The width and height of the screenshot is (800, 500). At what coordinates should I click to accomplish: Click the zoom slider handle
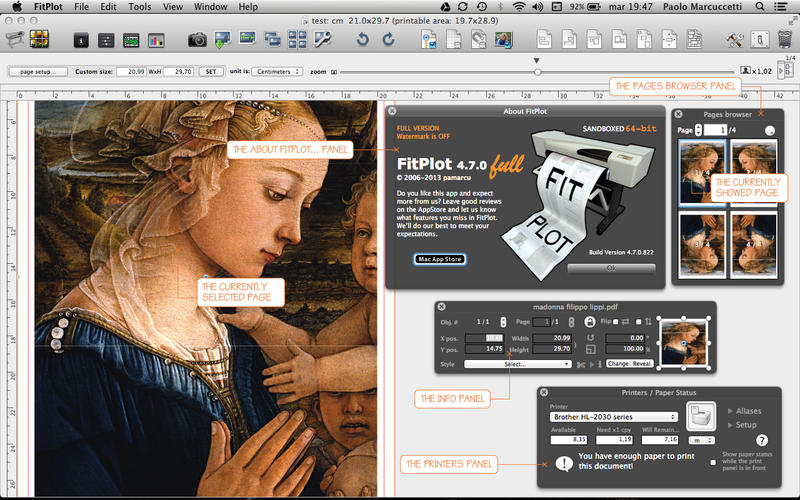pyautogui.click(x=538, y=72)
